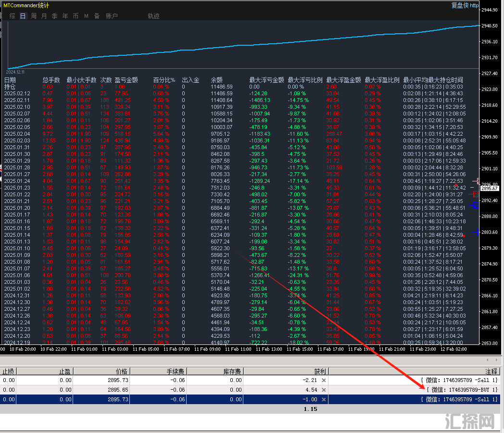Screen dimensions: 504x433
Task: Select the 月 (monthly) statistics tab
Action: click(x=44, y=16)
